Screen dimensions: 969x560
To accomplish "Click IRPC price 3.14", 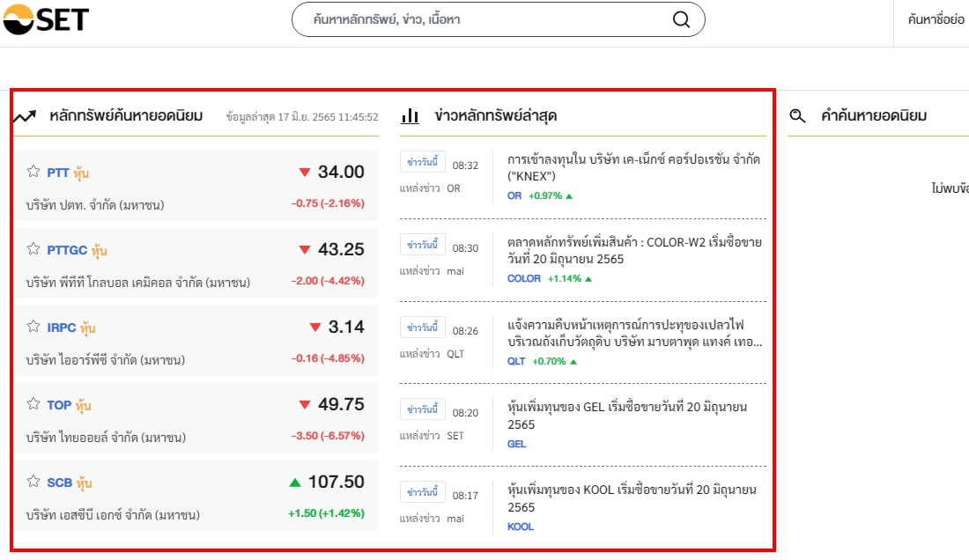I will tap(346, 327).
